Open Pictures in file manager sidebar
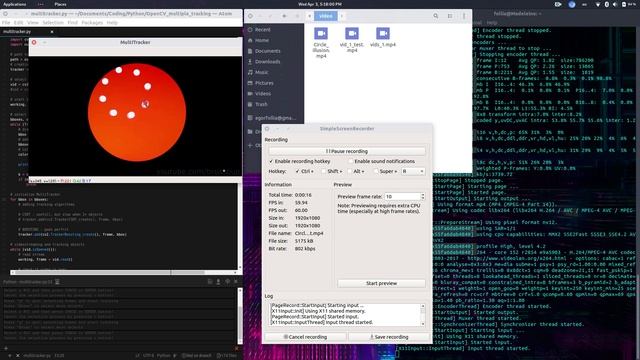Screen dimensions: 640x360 click(x=261, y=83)
